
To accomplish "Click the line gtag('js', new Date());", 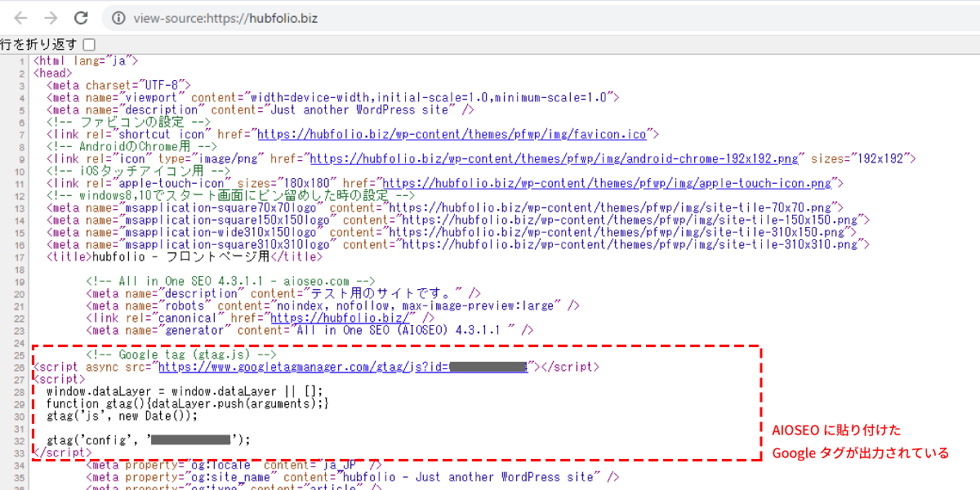I will pyautogui.click(x=122, y=416).
